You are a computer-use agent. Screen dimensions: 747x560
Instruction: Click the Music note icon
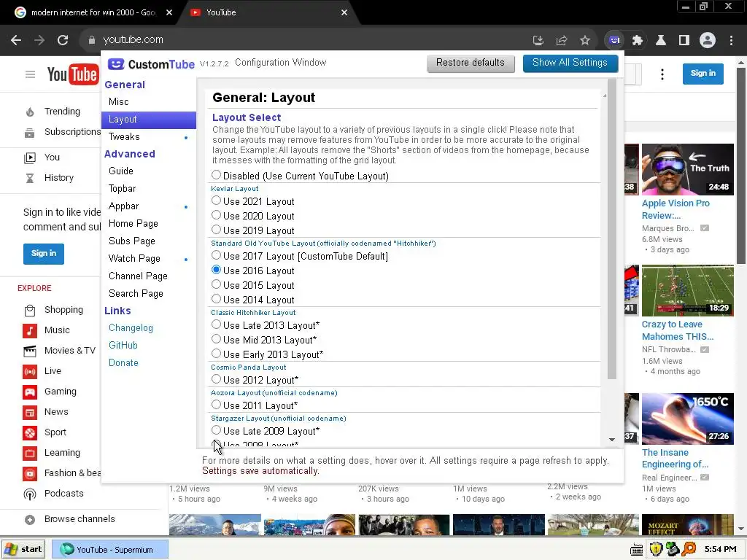click(29, 330)
